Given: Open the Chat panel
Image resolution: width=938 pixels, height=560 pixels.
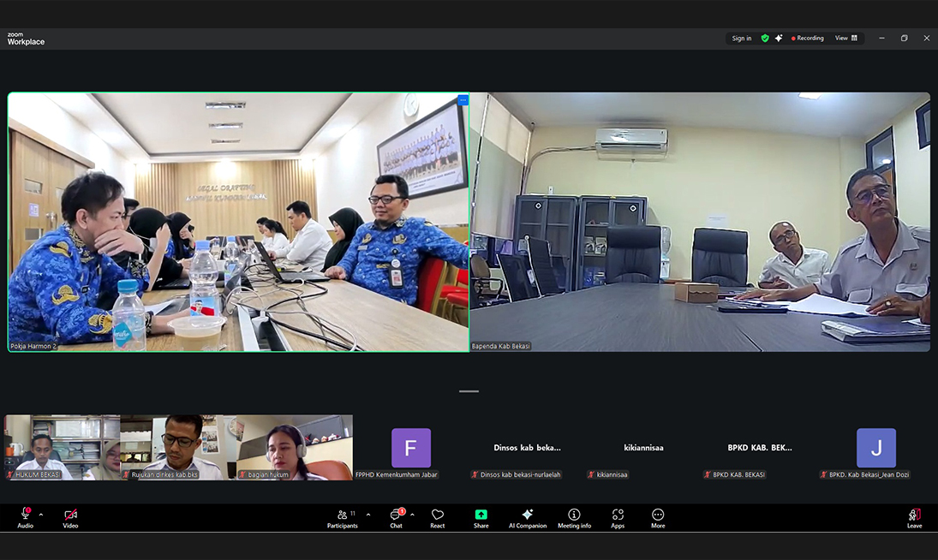Looking at the screenshot, I should [x=396, y=518].
